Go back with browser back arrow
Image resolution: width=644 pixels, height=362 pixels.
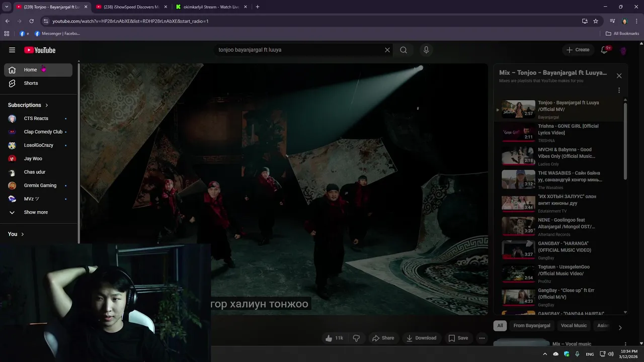tap(7, 21)
